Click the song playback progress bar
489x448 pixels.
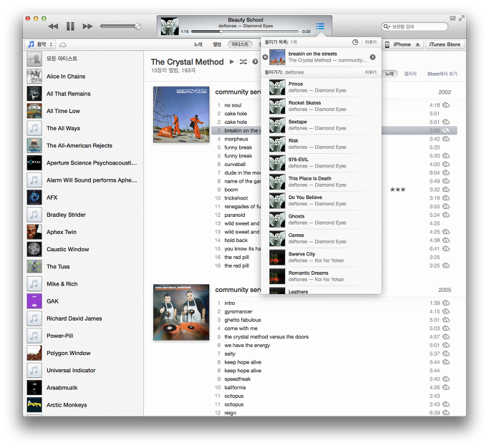pos(245,31)
